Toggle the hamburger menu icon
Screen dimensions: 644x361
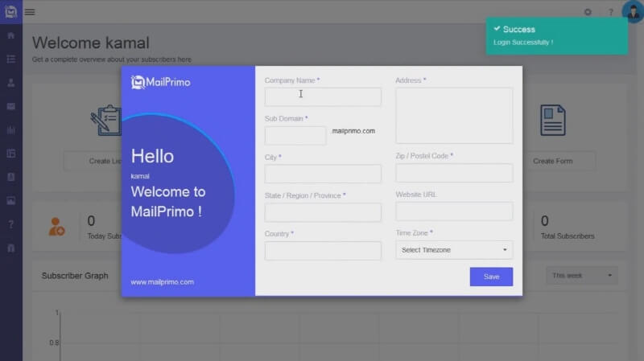point(30,12)
